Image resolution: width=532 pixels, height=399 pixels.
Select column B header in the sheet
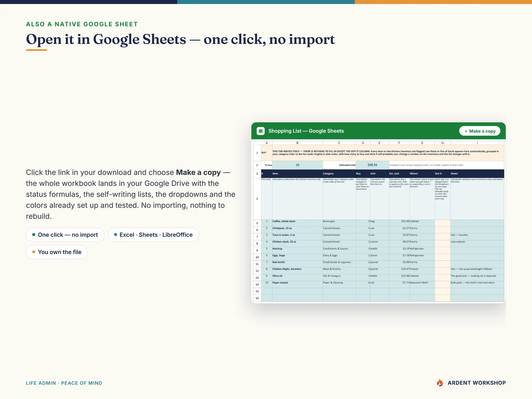click(297, 143)
